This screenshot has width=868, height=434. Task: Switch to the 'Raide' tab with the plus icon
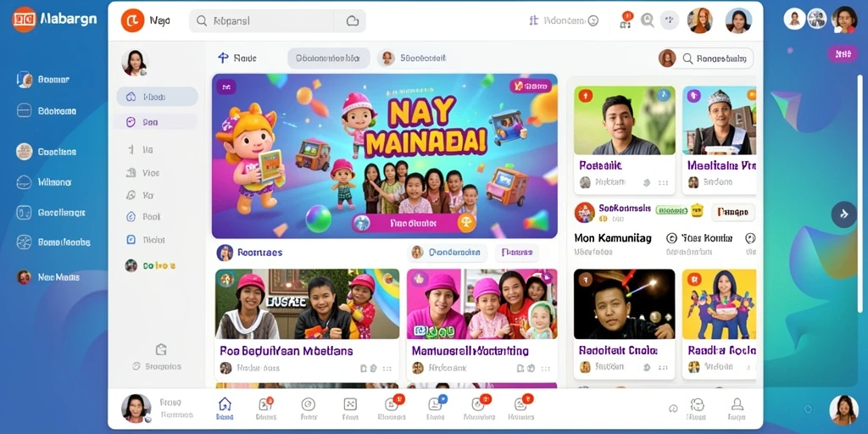[x=237, y=58]
